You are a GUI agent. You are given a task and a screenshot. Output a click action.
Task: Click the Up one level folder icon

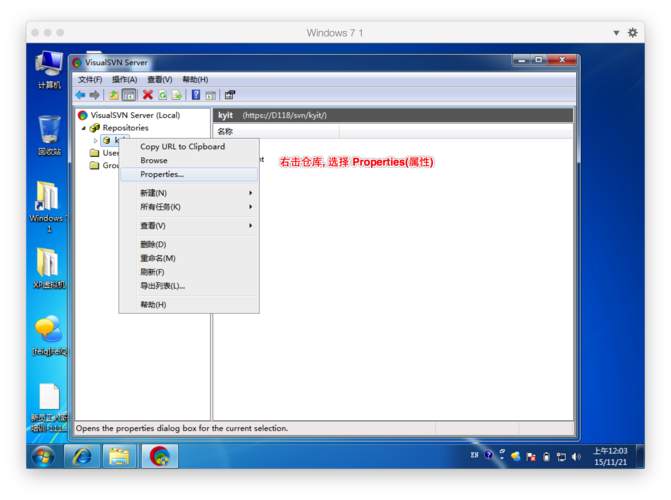coord(114,95)
